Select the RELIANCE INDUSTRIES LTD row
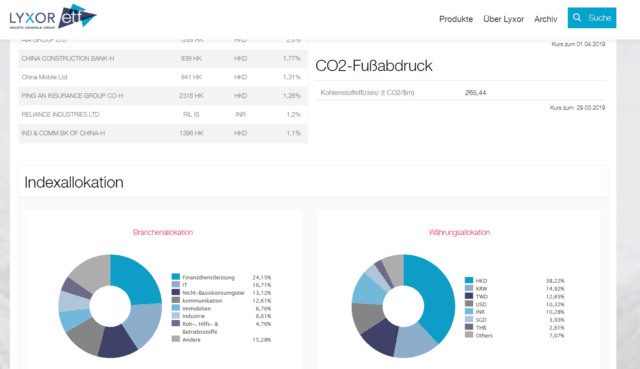This screenshot has width=640, height=369. coord(163,114)
